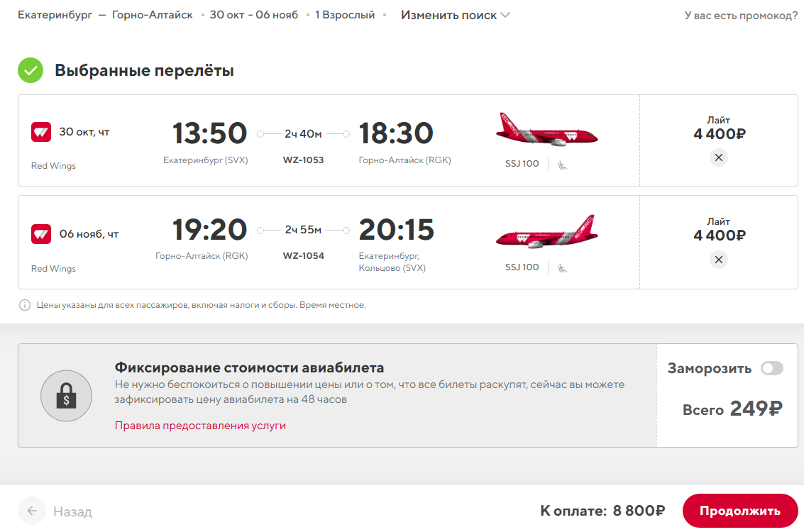This screenshot has width=804, height=532.
Task: Click the return SSJ 100 aircraft image
Action: (x=546, y=232)
